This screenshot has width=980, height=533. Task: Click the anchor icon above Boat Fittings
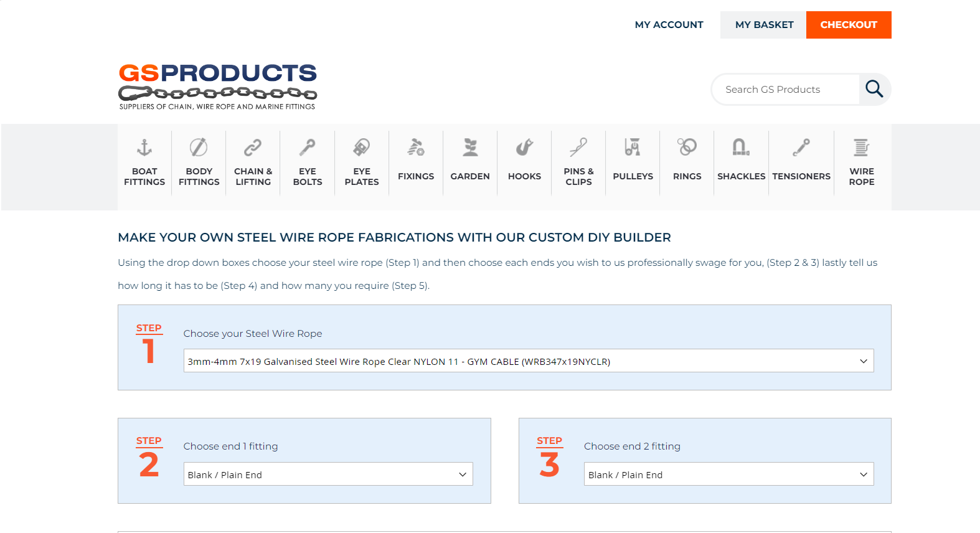pos(144,148)
